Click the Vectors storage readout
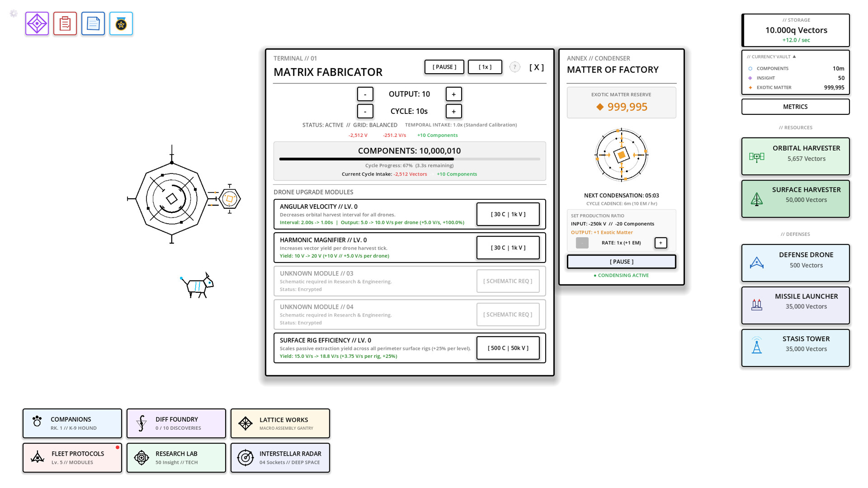The height and width of the screenshot is (488, 868). 797,30
